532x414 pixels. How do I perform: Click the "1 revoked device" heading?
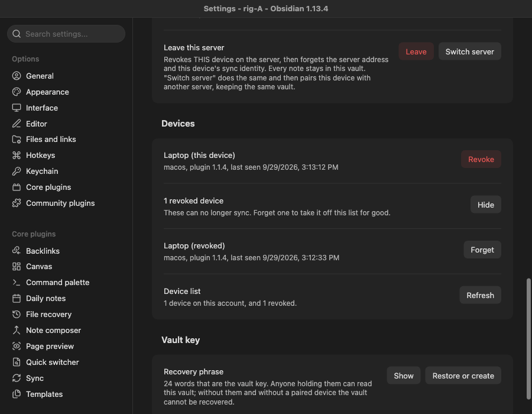click(193, 200)
